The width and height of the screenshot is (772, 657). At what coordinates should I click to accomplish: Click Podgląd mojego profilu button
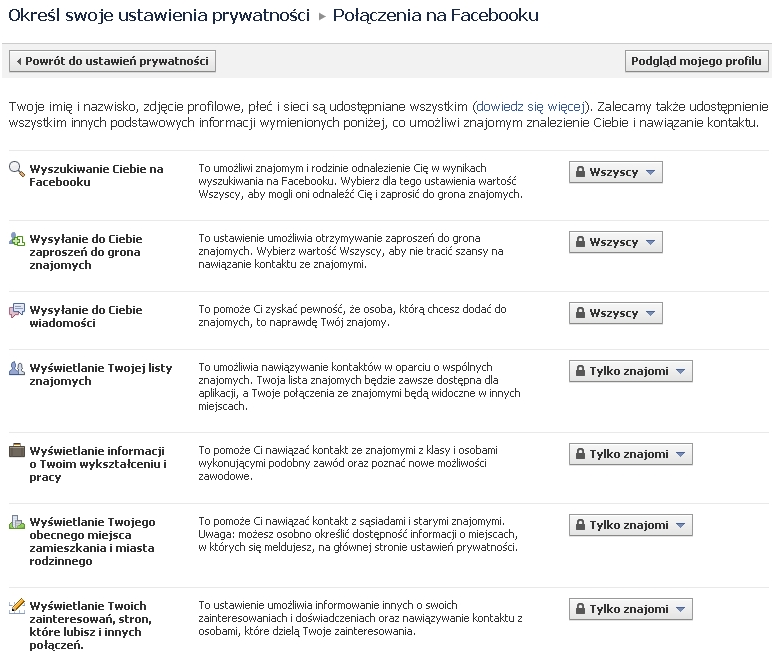point(696,61)
